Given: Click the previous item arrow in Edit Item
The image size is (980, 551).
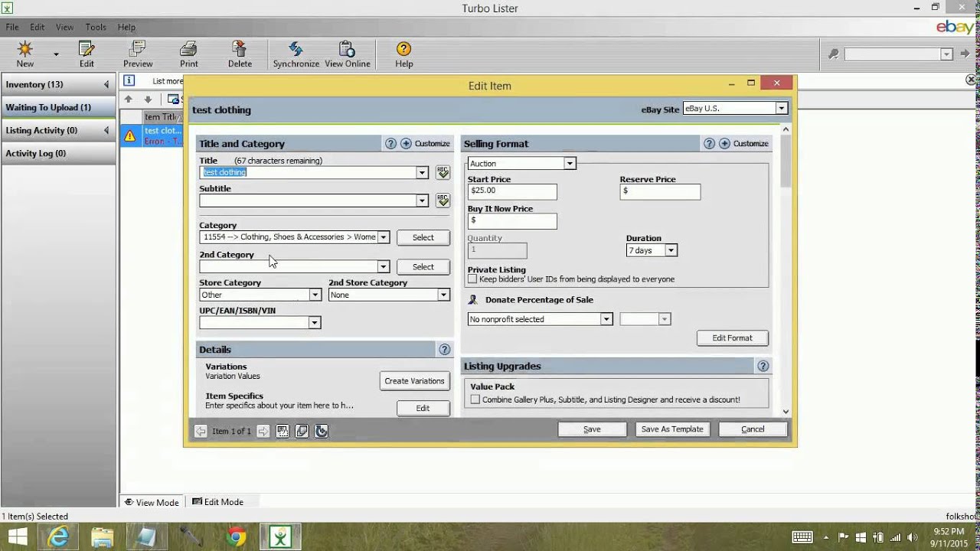Looking at the screenshot, I should tap(201, 431).
